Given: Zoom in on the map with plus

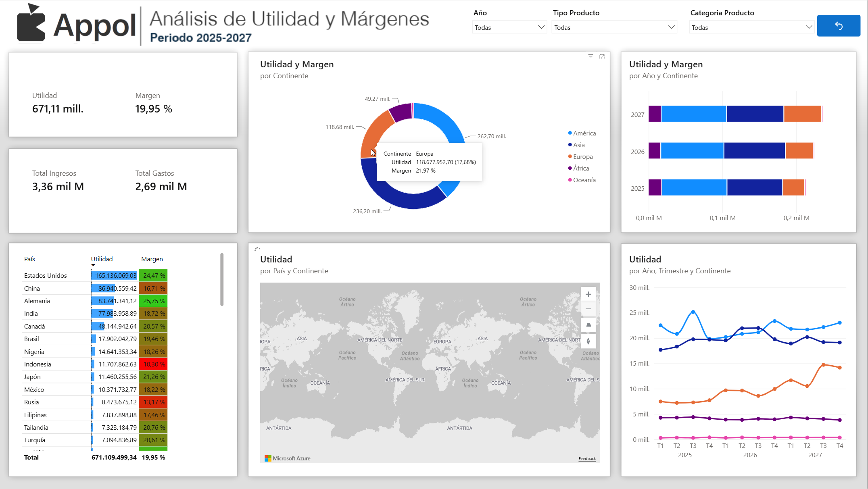Looking at the screenshot, I should [x=588, y=294].
